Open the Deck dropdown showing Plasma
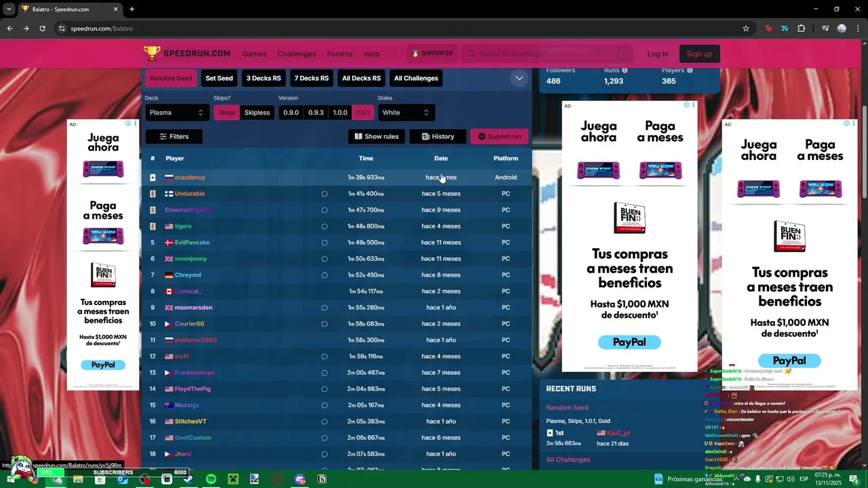This screenshot has width=868, height=488. (176, 113)
